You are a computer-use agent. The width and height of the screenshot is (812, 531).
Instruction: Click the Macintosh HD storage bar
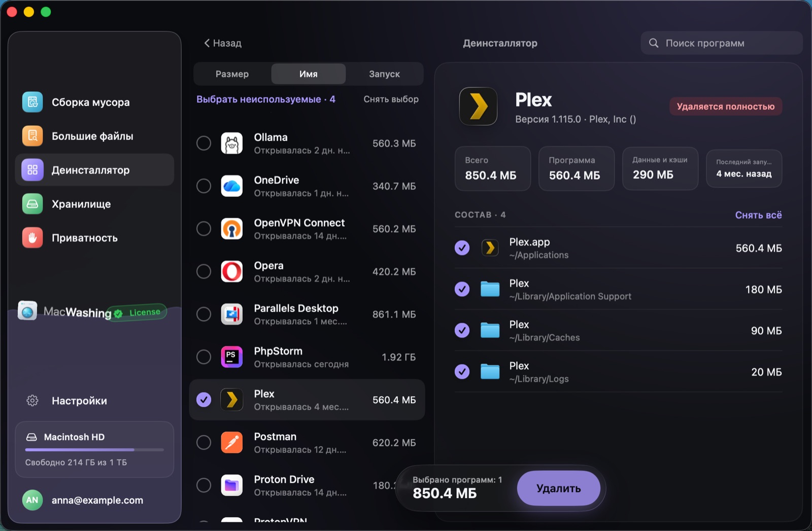tap(94, 449)
